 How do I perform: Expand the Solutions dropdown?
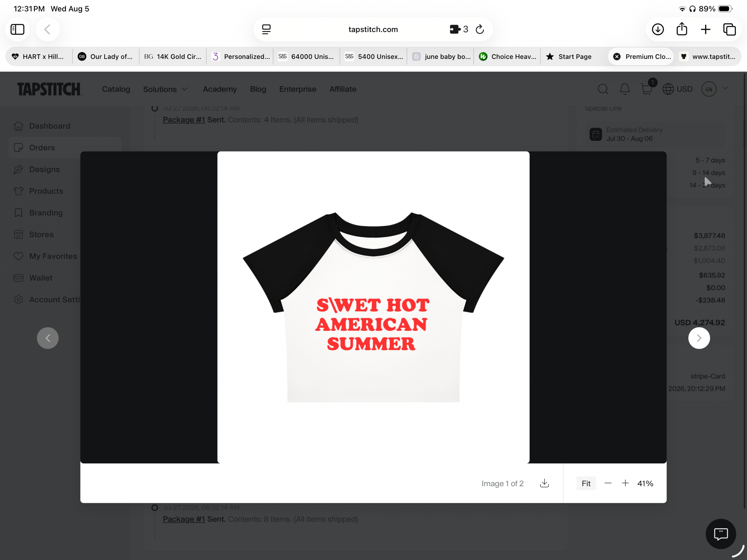(165, 89)
